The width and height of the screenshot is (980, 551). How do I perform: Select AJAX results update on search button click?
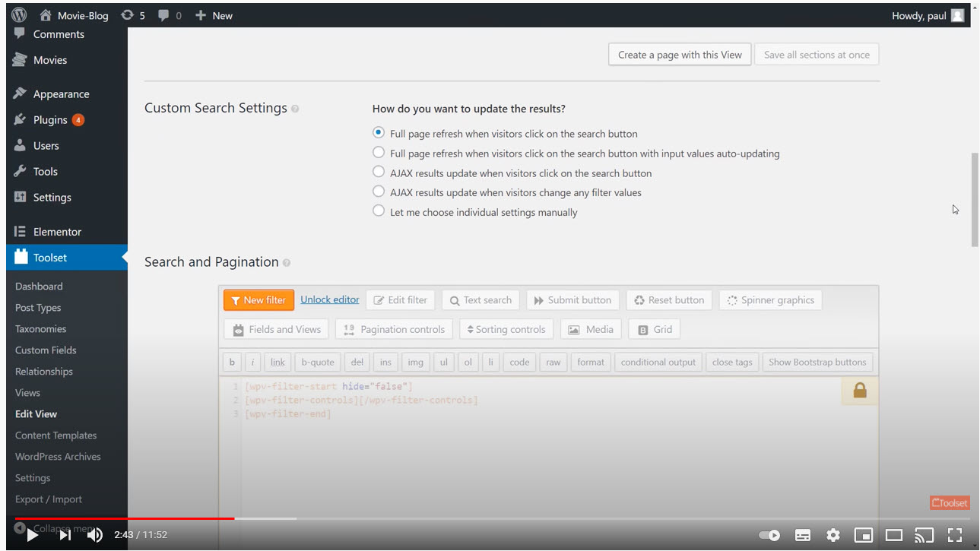pyautogui.click(x=379, y=173)
